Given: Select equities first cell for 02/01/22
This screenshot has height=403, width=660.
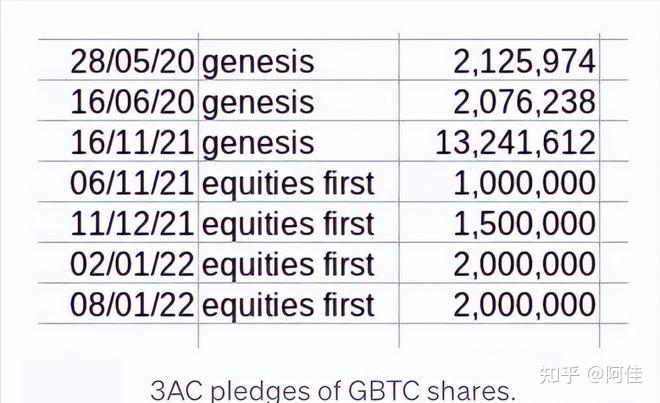Looking at the screenshot, I should (x=298, y=262).
